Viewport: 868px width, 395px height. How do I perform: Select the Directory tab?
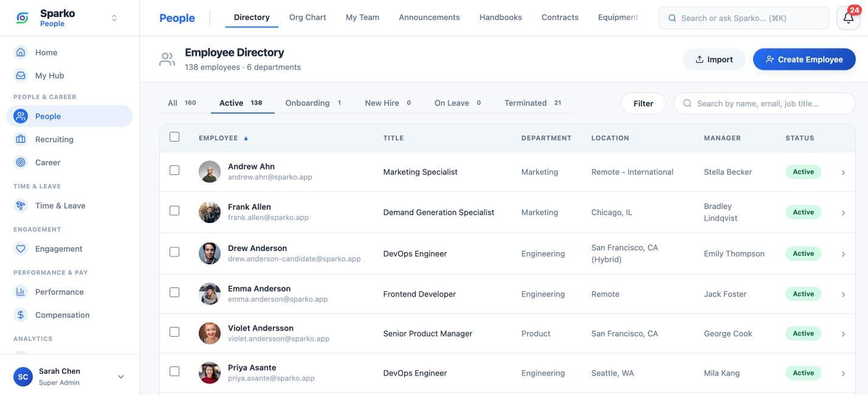point(252,17)
